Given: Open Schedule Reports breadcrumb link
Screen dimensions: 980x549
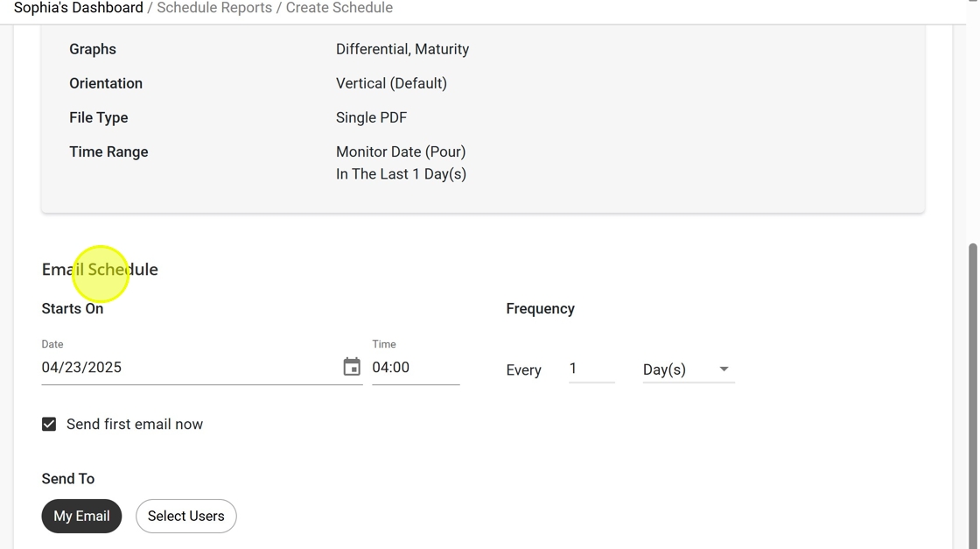Looking at the screenshot, I should [x=214, y=8].
